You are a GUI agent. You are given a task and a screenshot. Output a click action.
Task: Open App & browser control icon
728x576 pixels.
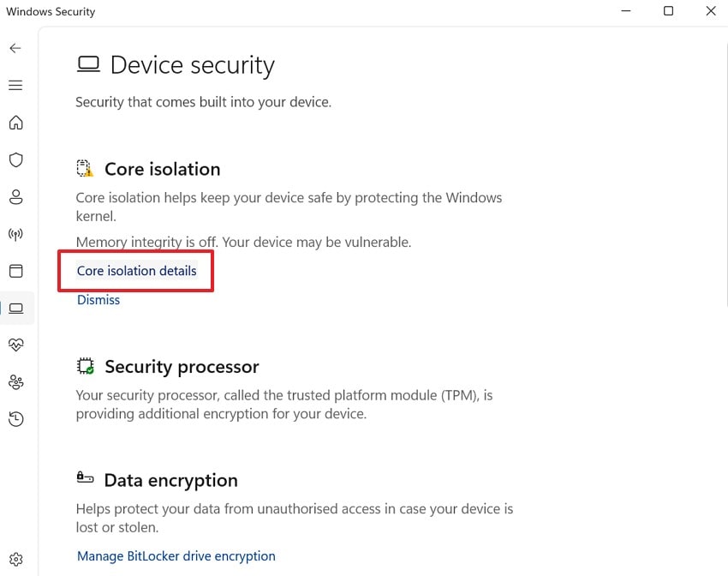(15, 271)
